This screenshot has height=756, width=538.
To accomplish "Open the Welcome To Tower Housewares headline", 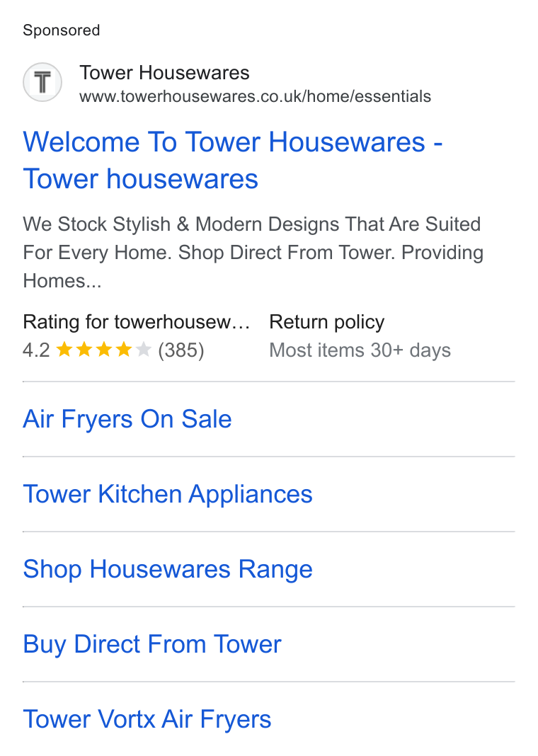I will (x=233, y=160).
